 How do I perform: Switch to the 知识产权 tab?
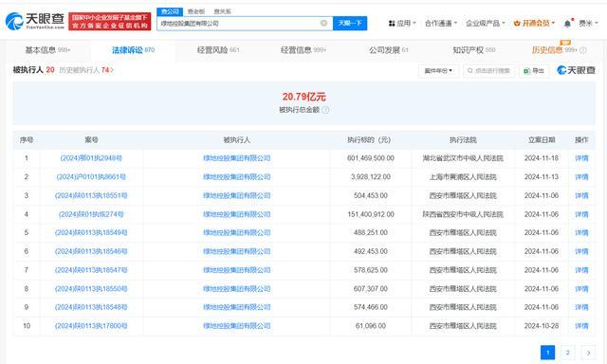[x=474, y=50]
